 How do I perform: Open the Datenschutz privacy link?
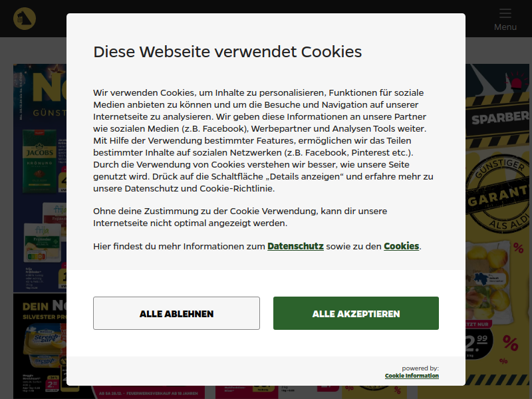click(295, 246)
